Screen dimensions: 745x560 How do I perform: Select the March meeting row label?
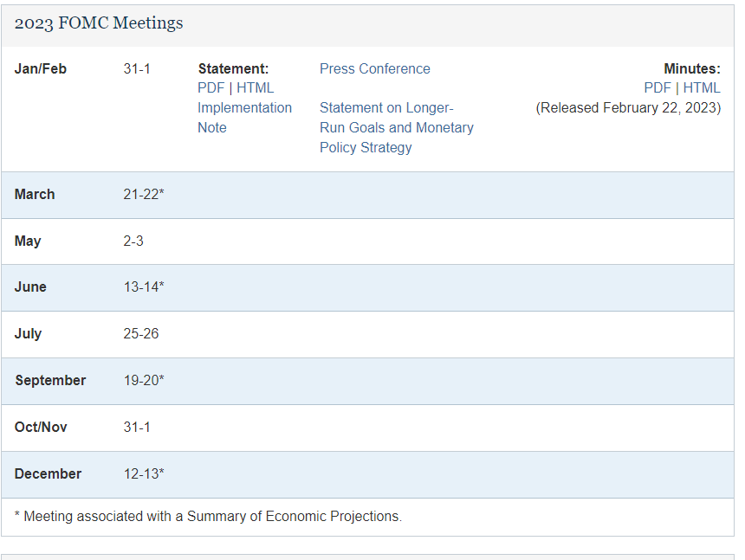tap(35, 195)
